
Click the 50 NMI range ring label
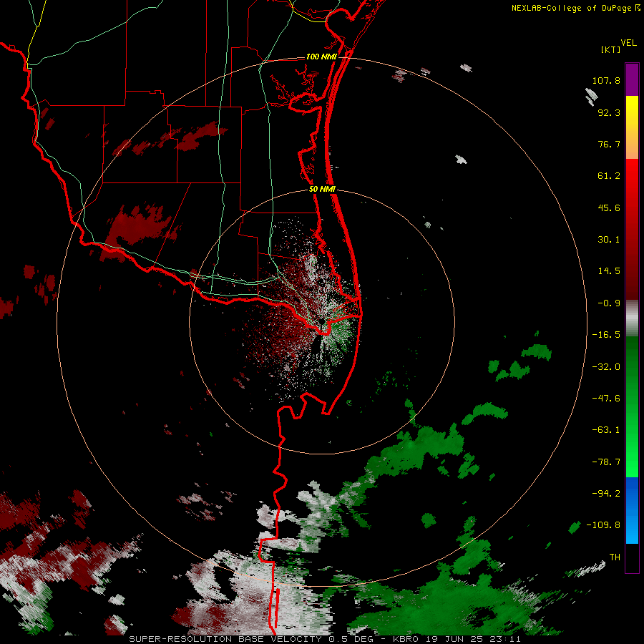tap(322, 190)
